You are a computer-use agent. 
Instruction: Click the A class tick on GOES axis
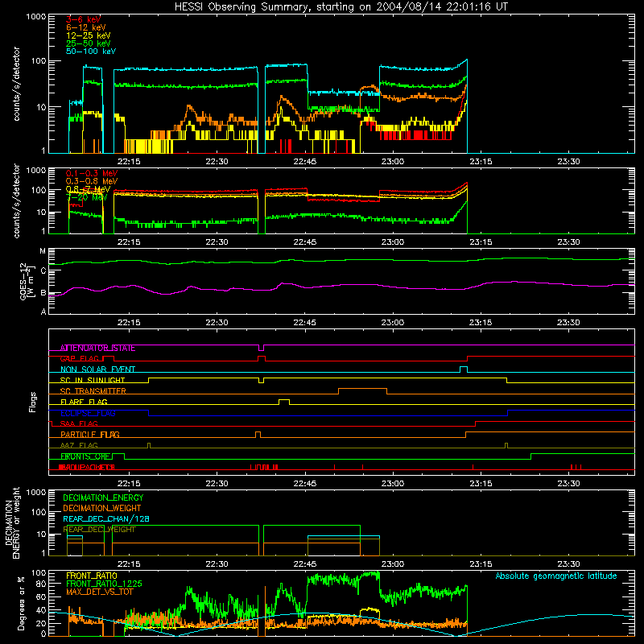pos(43,312)
